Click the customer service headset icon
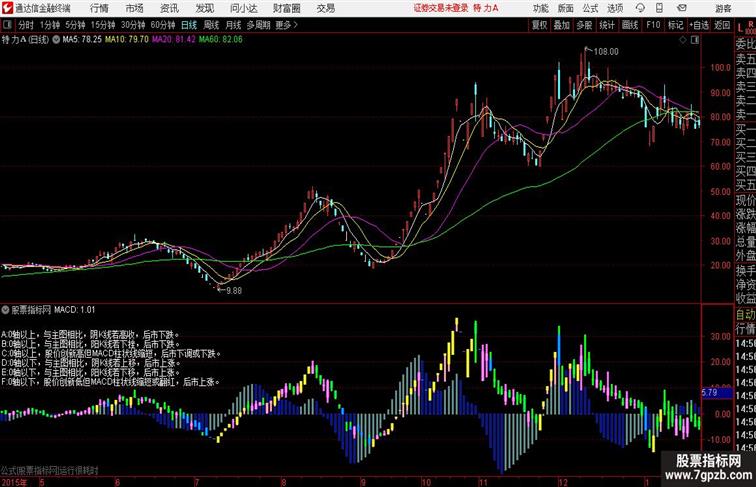Viewport: 756px width, 487px height. point(640,8)
